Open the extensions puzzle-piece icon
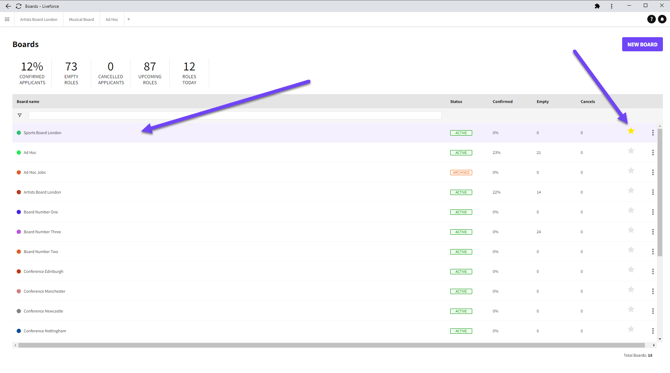Screen dimensions: 670x373 597,6
